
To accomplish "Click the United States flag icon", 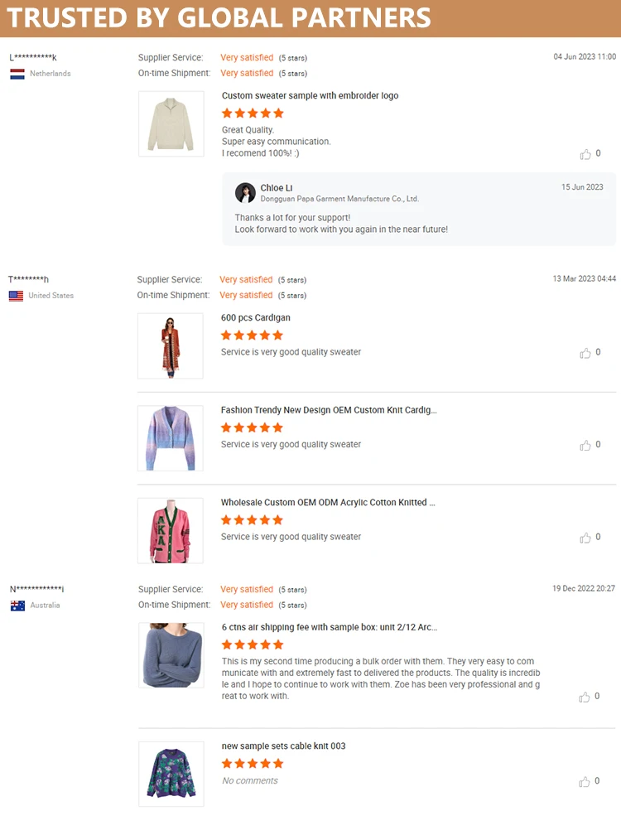I will 17,296.
